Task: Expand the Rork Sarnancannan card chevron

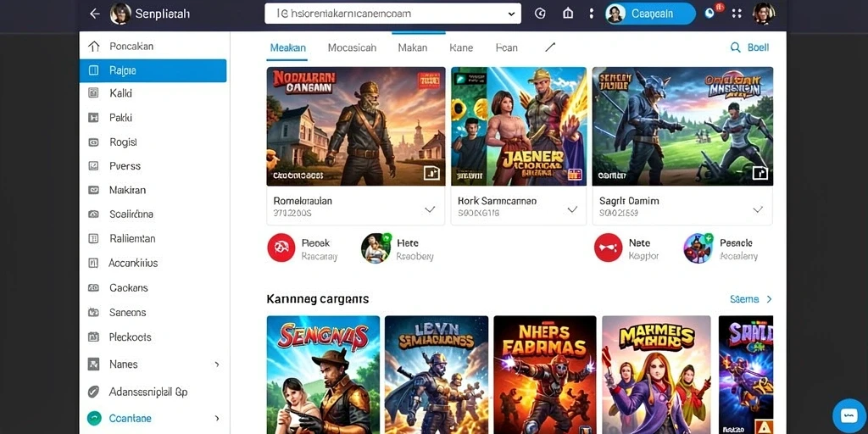Action: click(x=572, y=209)
